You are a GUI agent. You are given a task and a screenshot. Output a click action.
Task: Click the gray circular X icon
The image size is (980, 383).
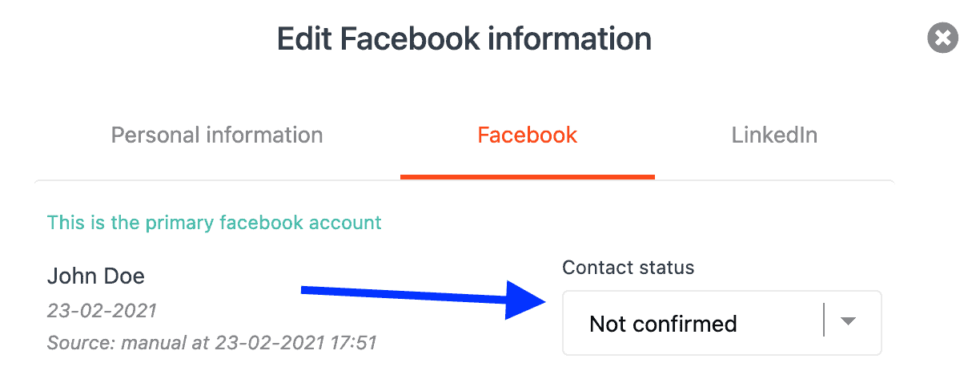943,38
